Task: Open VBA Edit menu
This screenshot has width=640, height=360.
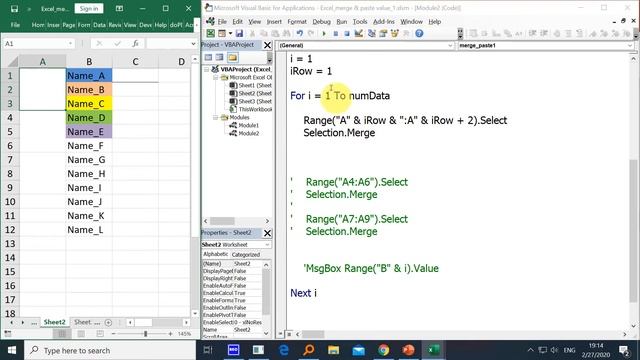Action: click(238, 22)
